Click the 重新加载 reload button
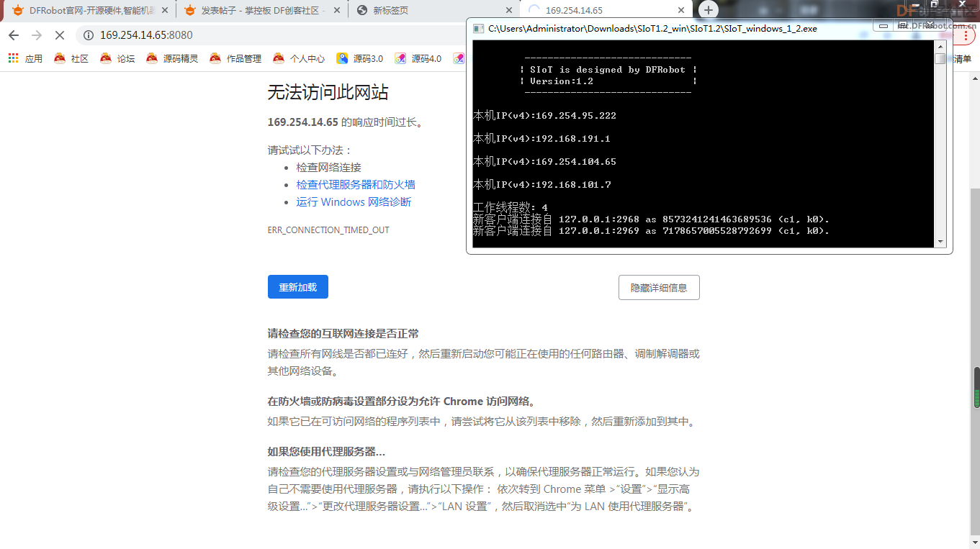Screen dimensions: 980x549 [x=298, y=287]
